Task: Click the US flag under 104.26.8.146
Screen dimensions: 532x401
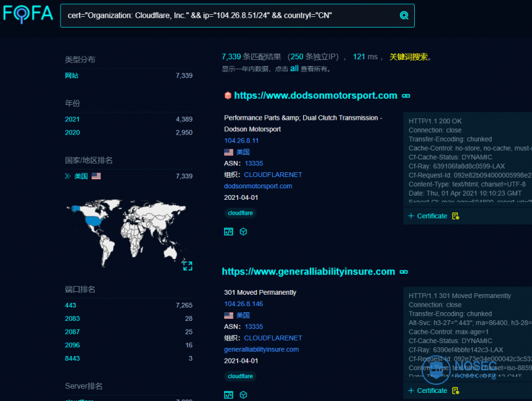Action: 229,316
